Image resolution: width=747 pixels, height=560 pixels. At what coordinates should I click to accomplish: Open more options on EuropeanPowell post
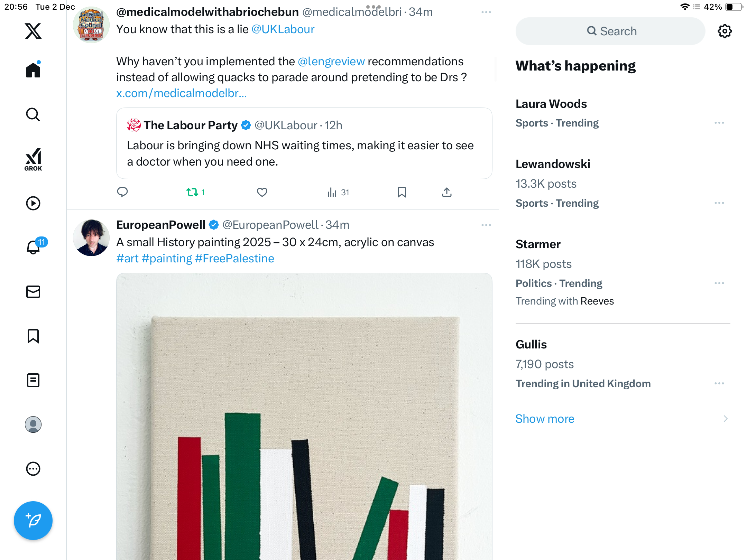[x=486, y=225]
